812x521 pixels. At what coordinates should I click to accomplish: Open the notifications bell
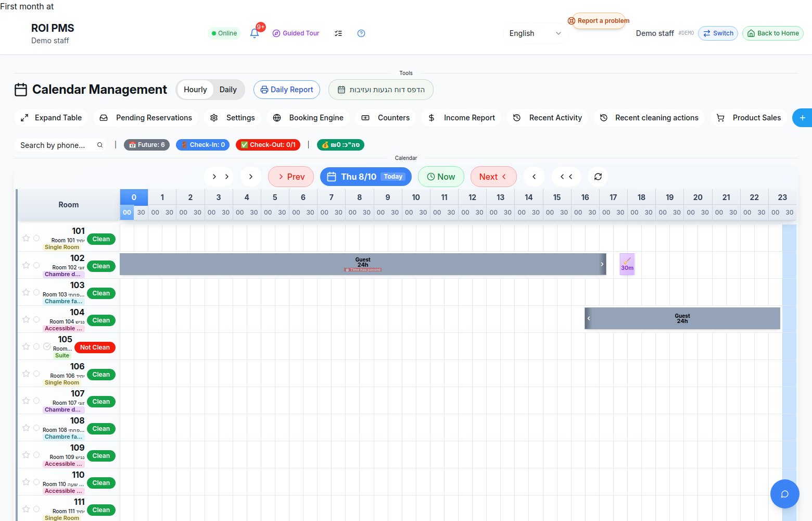pyautogui.click(x=255, y=33)
